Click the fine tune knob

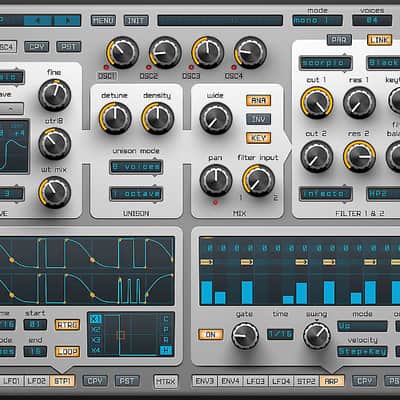[55, 95]
